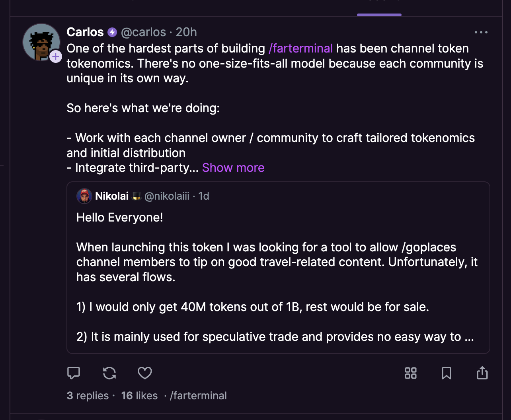
Task: Click Nikolai's avatar in the quoted cast
Action: click(84, 196)
